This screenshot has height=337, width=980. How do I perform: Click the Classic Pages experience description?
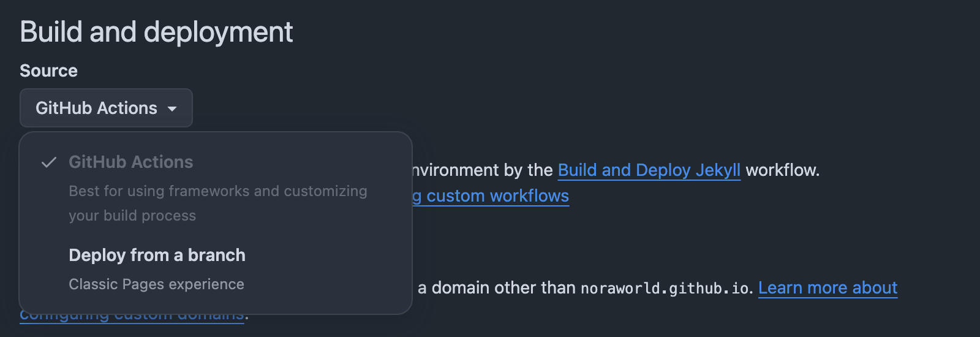[x=156, y=284]
